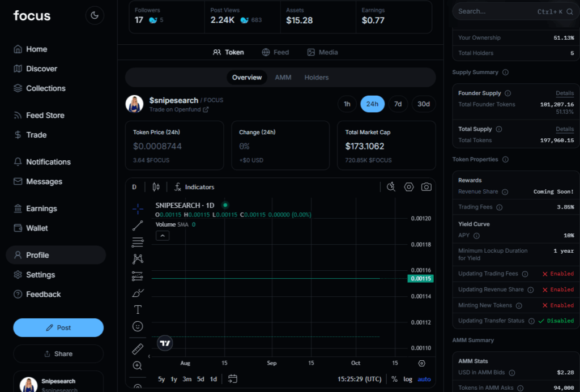Image resolution: width=580 pixels, height=392 pixels.
Task: Switch to the Feed tab
Action: pos(275,52)
